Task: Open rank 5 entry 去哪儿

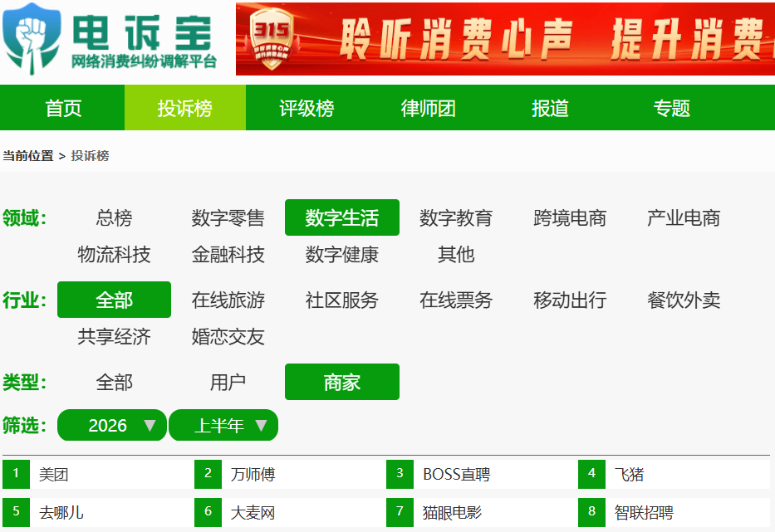Action: coord(61,512)
